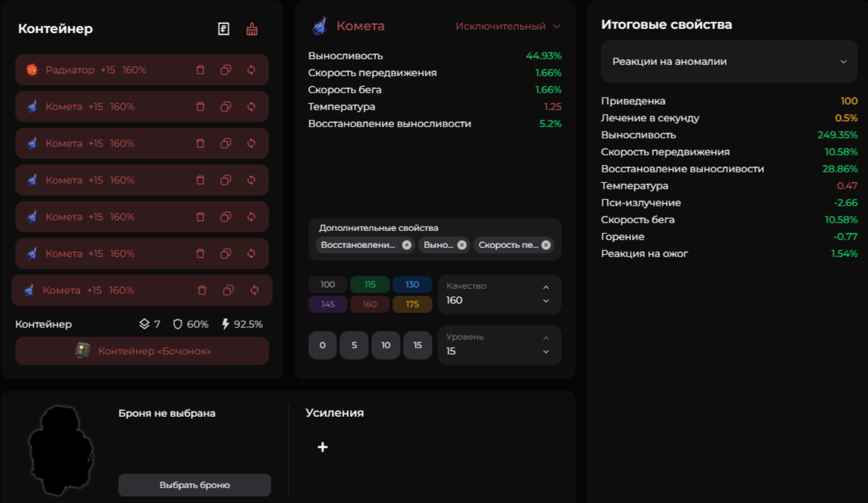The height and width of the screenshot is (503, 868).
Task: Duplicate the first Комета artifact
Action: click(225, 107)
